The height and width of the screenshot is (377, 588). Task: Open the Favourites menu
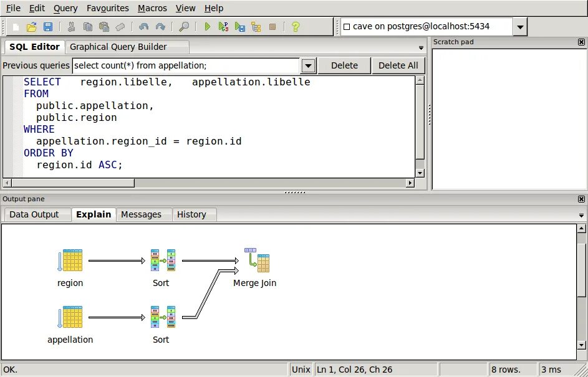click(x=108, y=8)
